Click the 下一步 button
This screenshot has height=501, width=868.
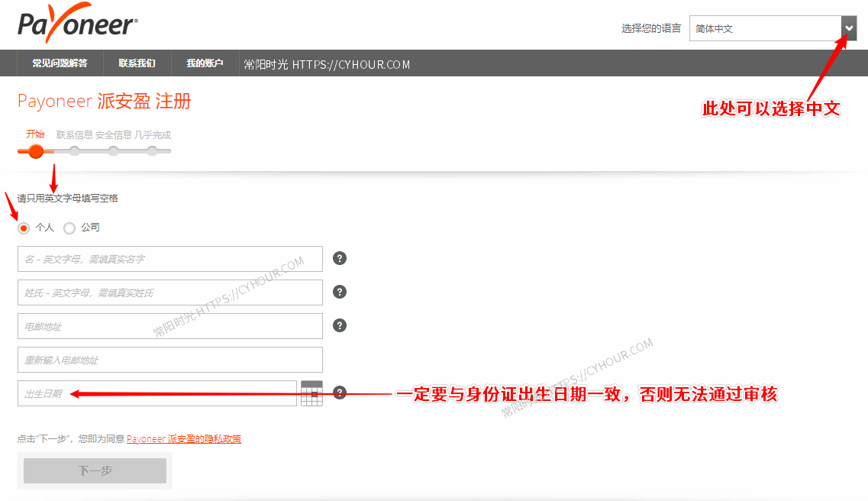(x=95, y=470)
